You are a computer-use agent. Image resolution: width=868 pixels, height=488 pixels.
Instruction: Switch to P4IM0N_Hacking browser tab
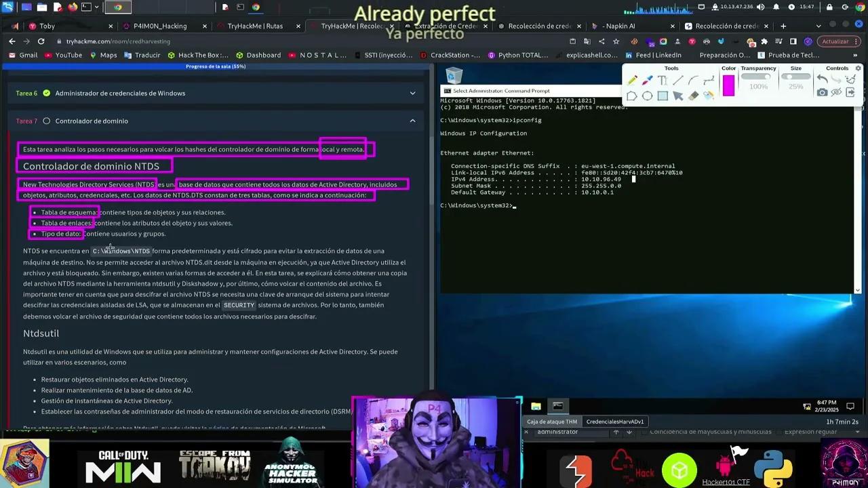click(160, 26)
